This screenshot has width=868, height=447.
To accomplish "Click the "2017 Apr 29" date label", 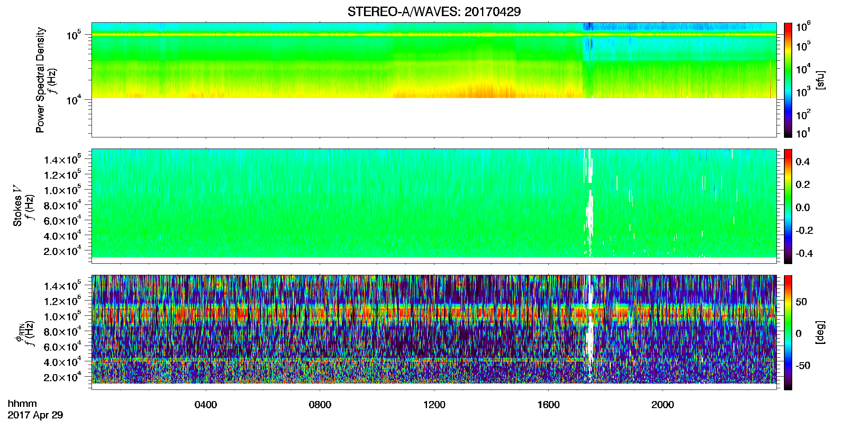I will [35, 415].
